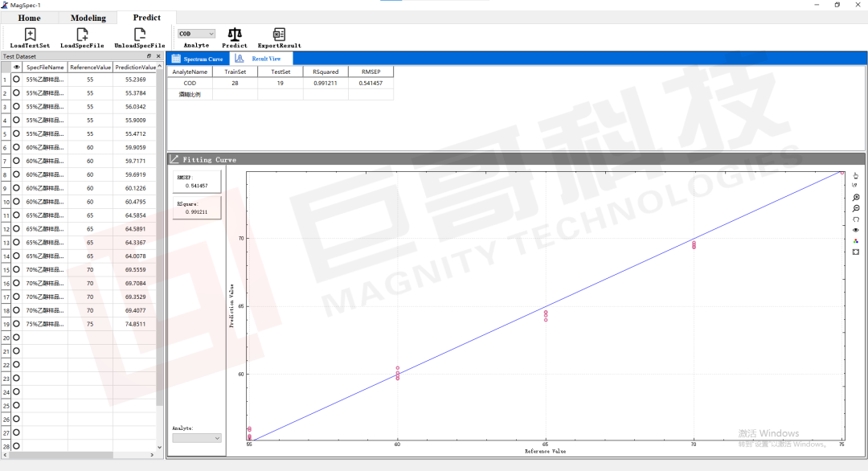This screenshot has height=471, width=868.
Task: Click the eye icon on chart toolbar
Action: coord(856,230)
